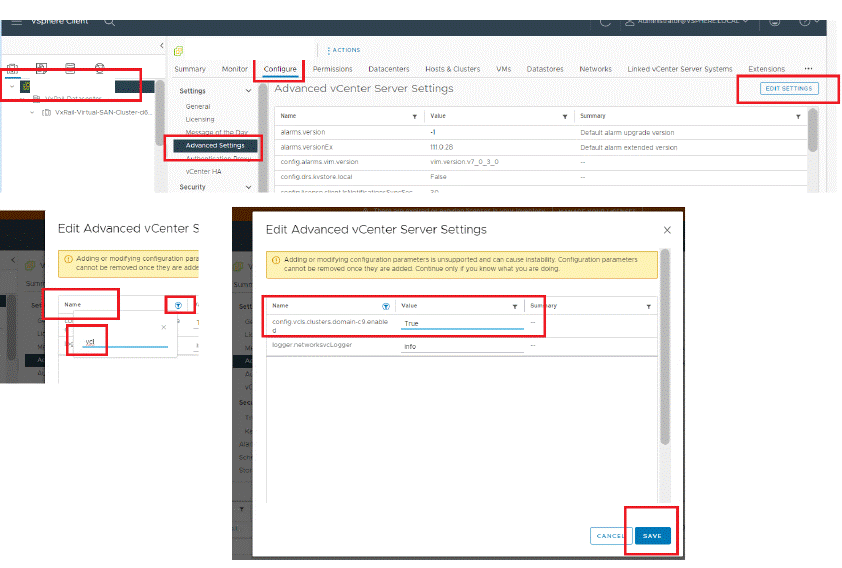Filter the Summary column in right edit dialog
This screenshot has height=568, width=842.
coord(649,307)
